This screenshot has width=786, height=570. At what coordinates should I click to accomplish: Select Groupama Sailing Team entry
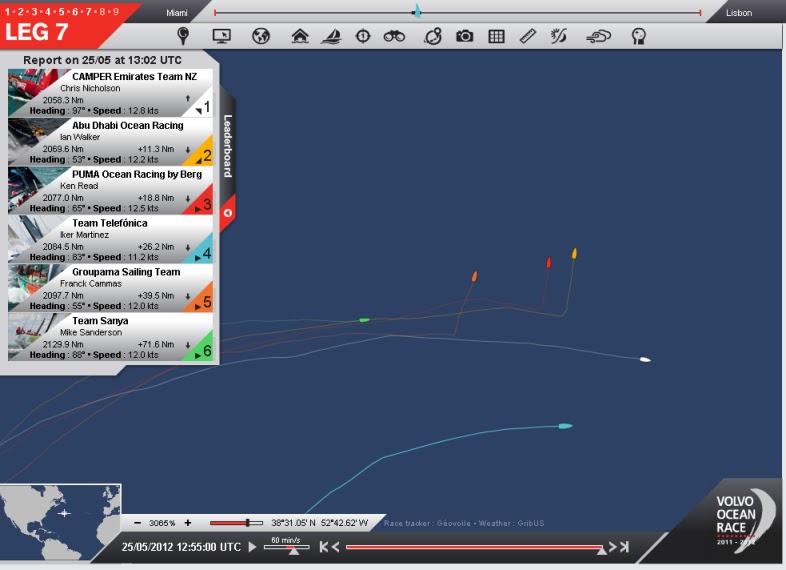point(110,288)
